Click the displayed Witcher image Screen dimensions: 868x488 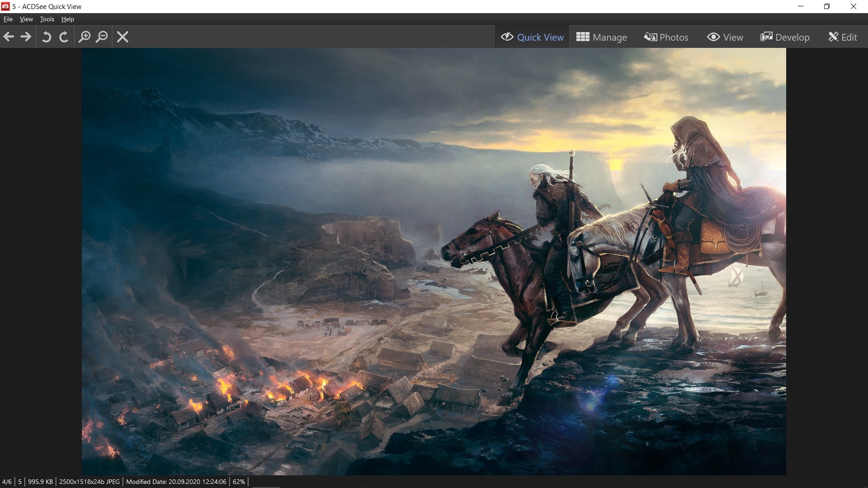click(434, 261)
